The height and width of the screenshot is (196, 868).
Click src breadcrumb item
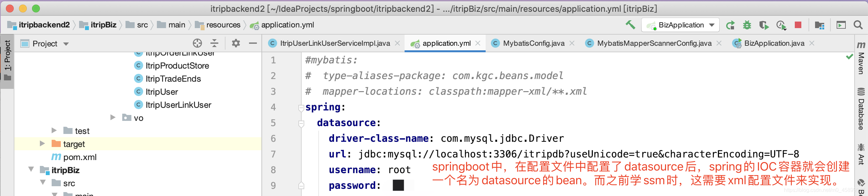pyautogui.click(x=137, y=25)
